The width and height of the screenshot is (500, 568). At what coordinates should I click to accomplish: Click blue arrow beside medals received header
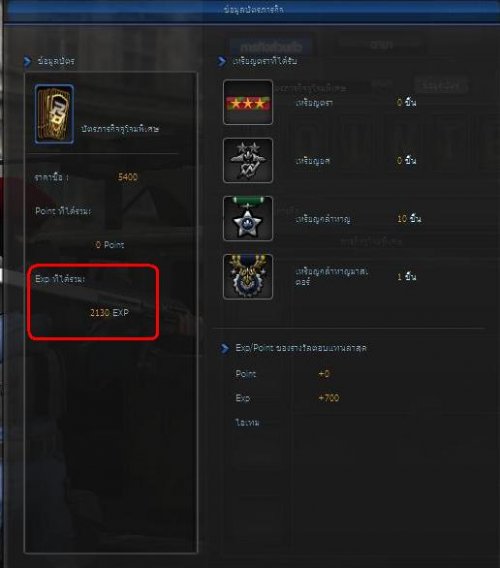point(222,61)
